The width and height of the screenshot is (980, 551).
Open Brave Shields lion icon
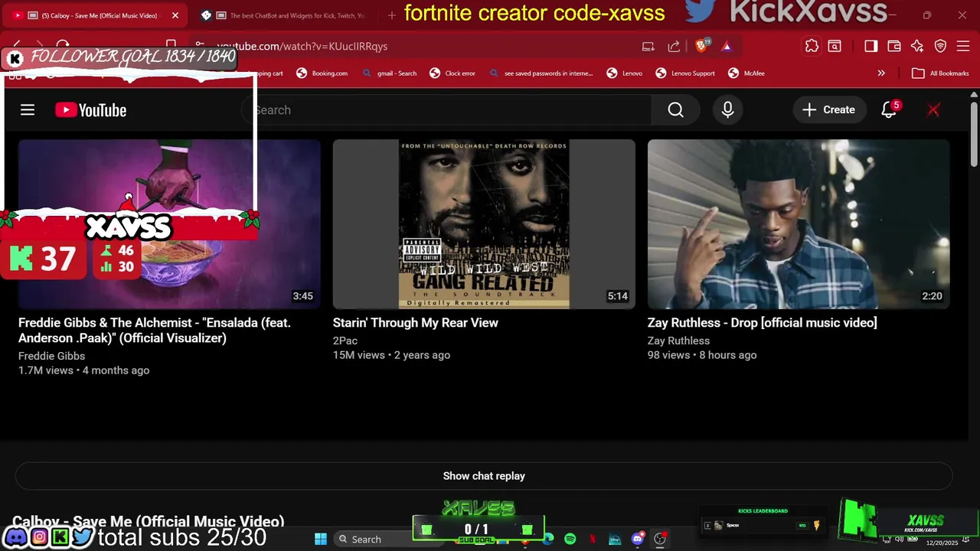pos(701,46)
